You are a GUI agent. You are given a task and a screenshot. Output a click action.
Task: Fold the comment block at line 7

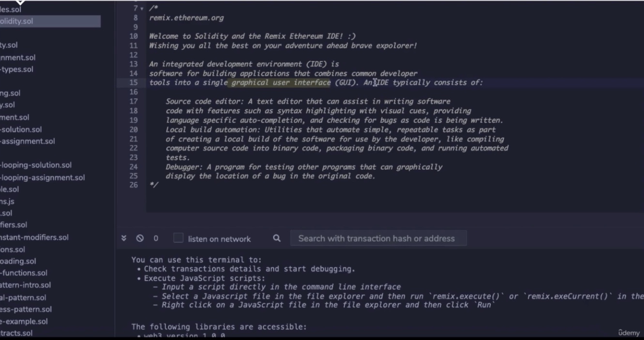pos(142,9)
